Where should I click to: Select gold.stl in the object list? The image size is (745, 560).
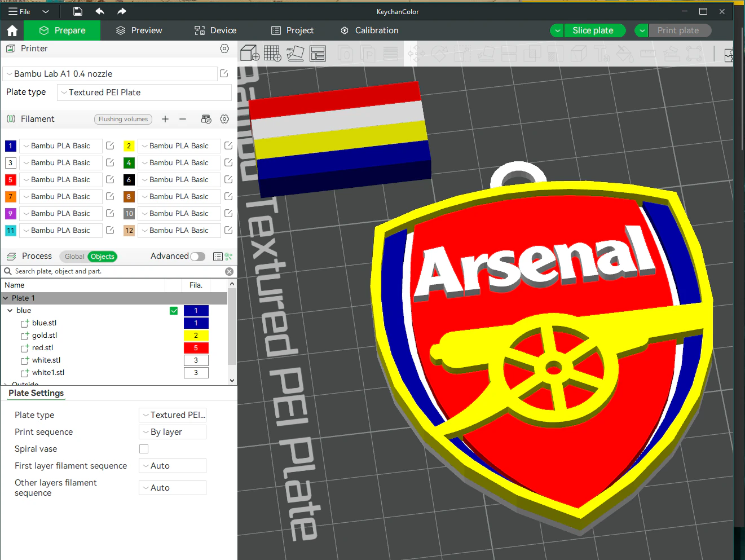coord(45,336)
